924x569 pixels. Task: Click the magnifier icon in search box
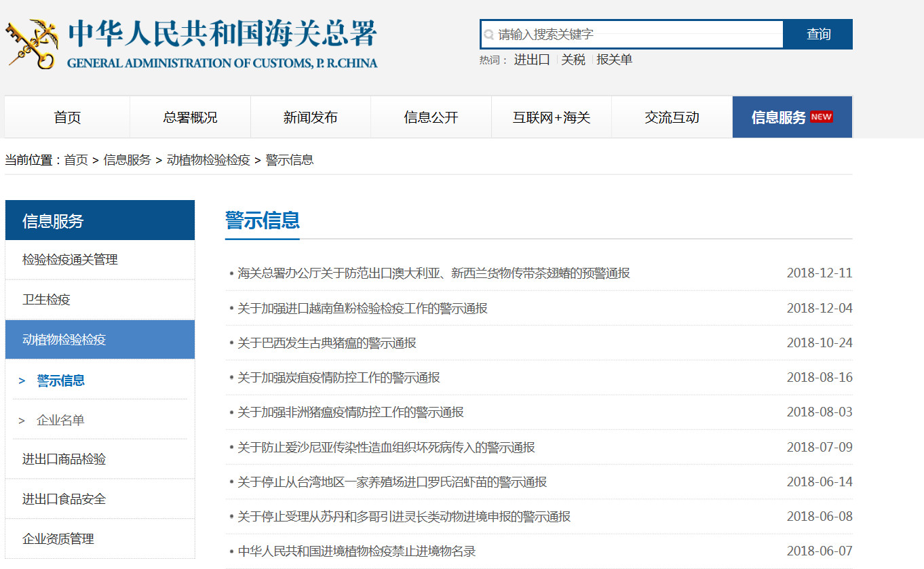(x=488, y=35)
